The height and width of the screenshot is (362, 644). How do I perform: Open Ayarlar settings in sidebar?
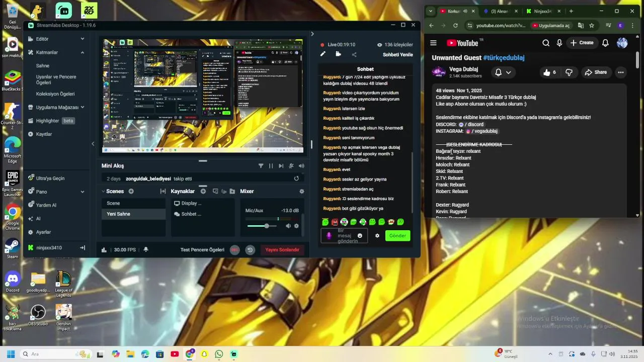tap(39, 232)
